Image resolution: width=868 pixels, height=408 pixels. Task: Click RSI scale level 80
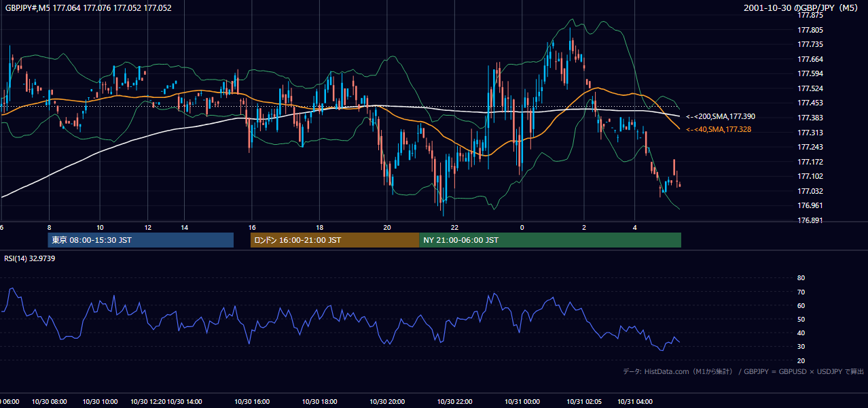801,278
